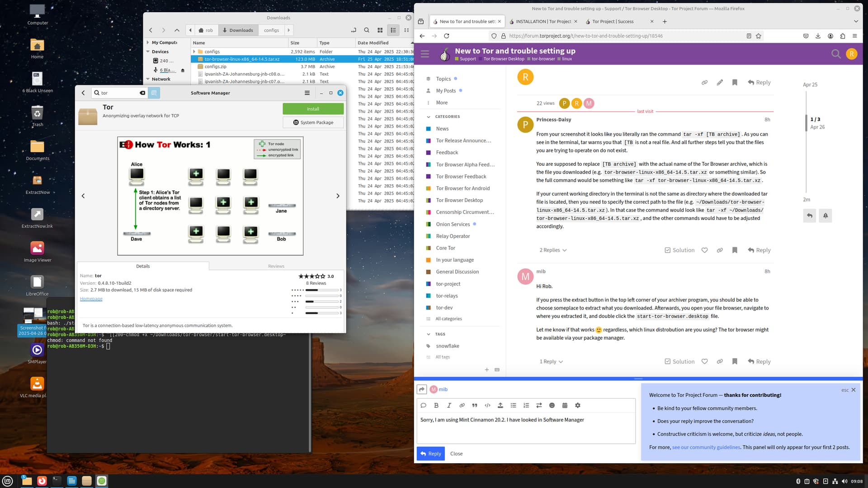
Task: Insert a date with the composer calendar icon
Action: 565,405
